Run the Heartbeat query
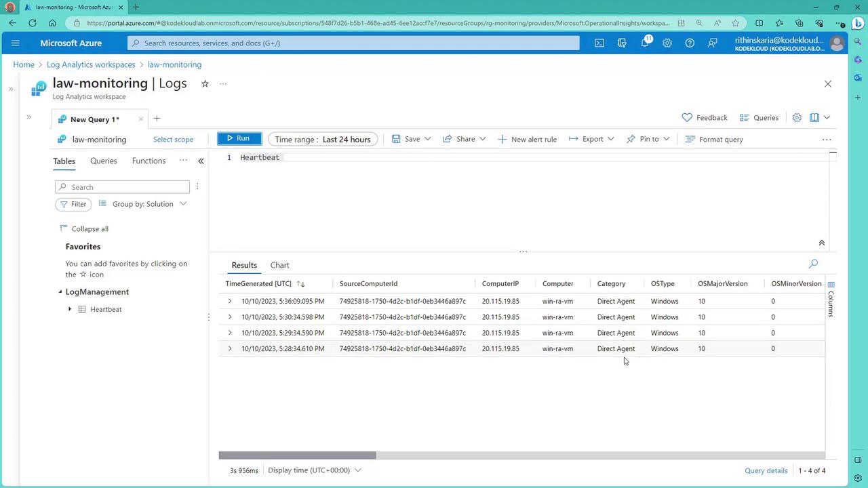Viewport: 868px width, 488px height. coord(239,138)
